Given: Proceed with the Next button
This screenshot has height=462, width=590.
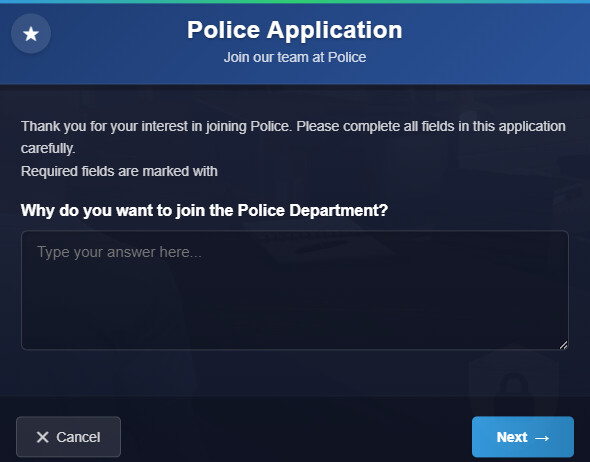Looking at the screenshot, I should tap(523, 437).
